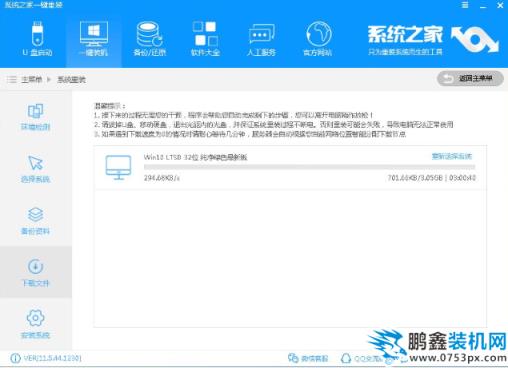Open the 软件大全 software collection
Viewport: 508px width, 368px height.
pos(205,39)
